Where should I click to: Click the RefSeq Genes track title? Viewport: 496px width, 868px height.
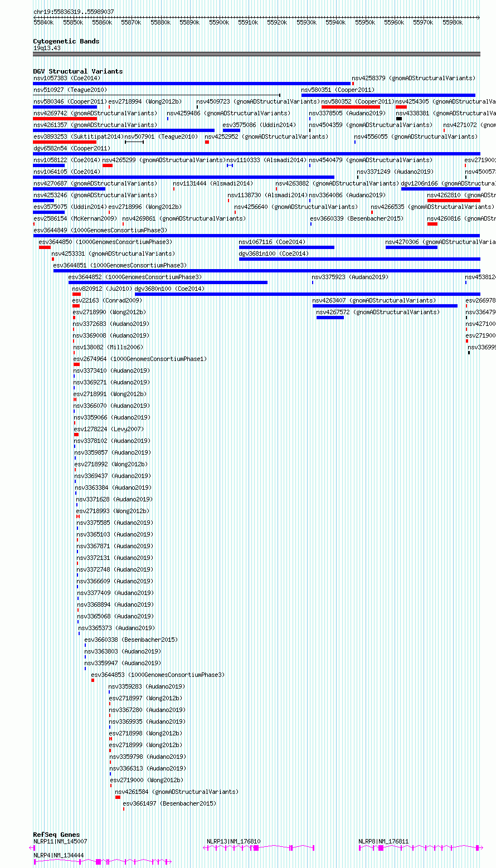[56, 835]
